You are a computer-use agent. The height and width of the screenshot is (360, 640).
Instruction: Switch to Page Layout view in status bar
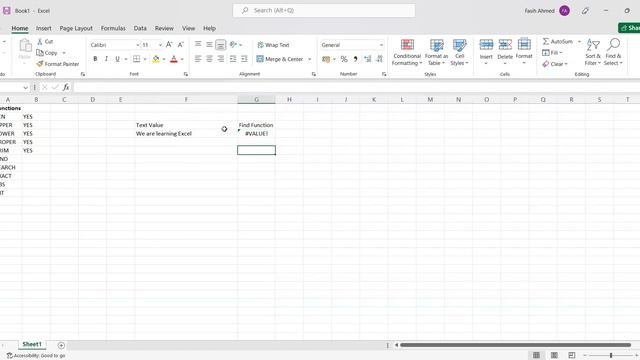click(554, 356)
